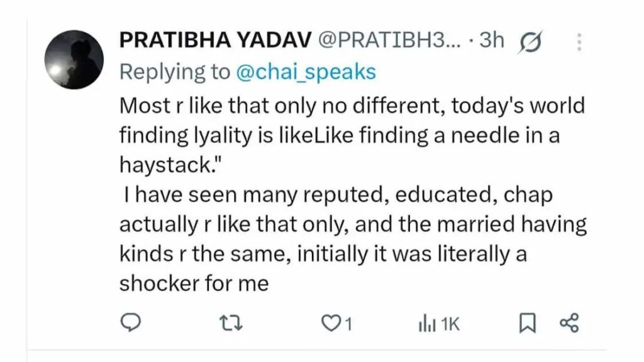This screenshot has height=362, width=644.
Task: Click the PRATIBHA YADAV display name
Action: (x=216, y=40)
